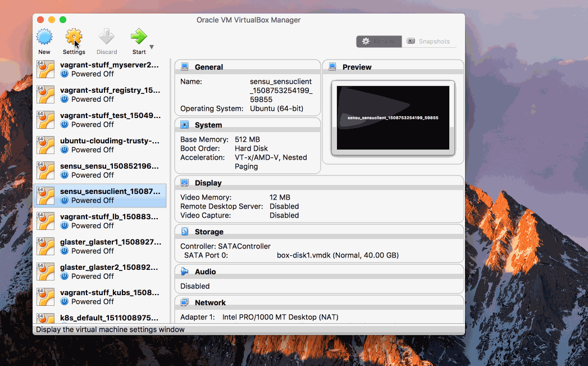Close the VirtualBox Manager window
Viewport: 588px width, 366px height.
(x=40, y=20)
